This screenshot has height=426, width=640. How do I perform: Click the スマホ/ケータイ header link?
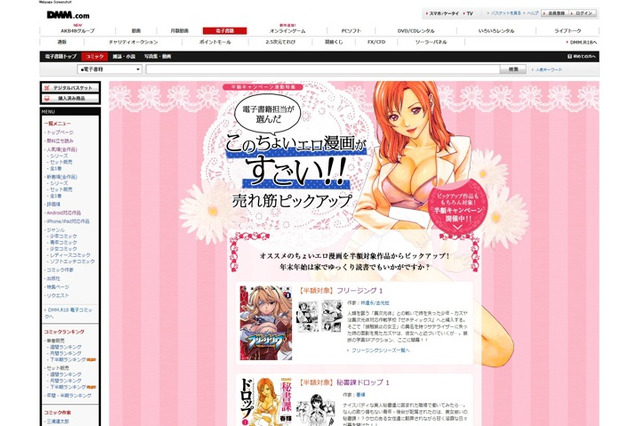click(442, 13)
